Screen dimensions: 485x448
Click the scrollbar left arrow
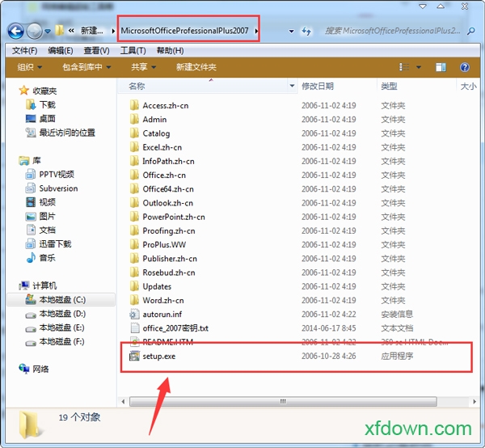click(123, 402)
